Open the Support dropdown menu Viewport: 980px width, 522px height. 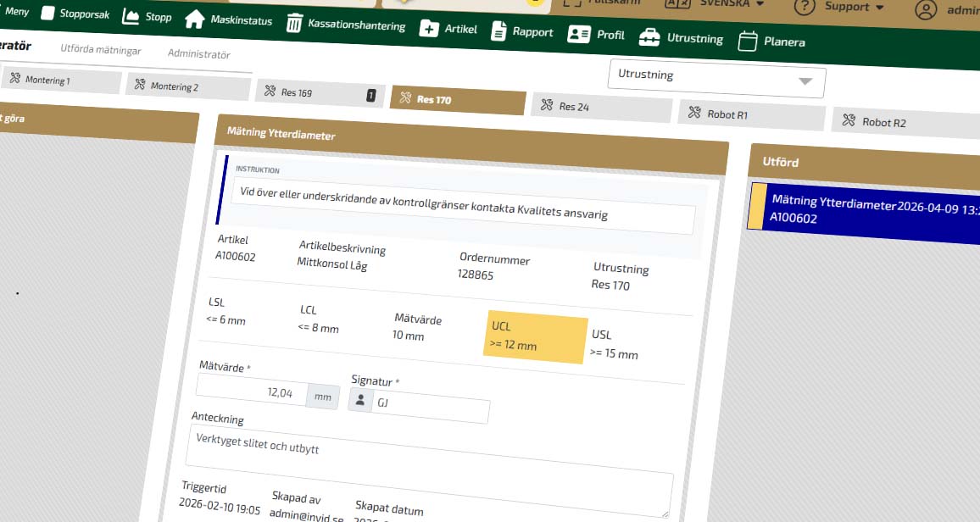click(x=839, y=7)
